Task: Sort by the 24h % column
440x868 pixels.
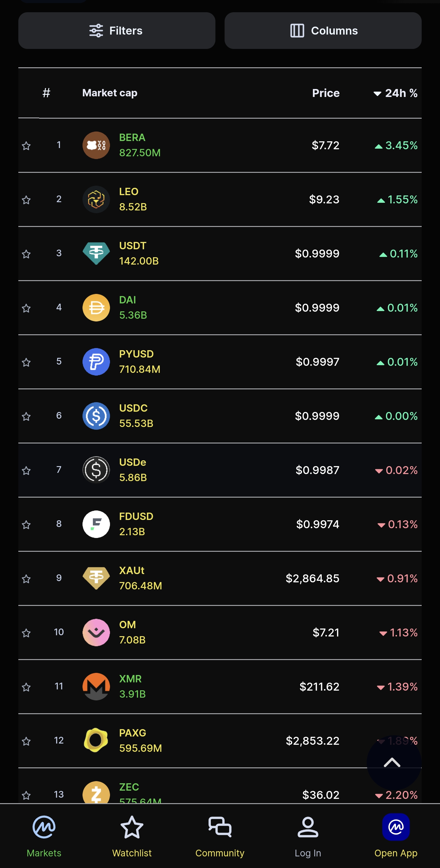Action: click(396, 93)
